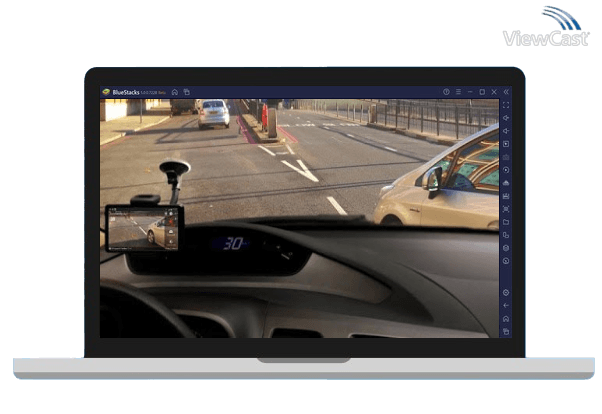Click the speedometer reading 30
602x414 pixels.
233,243
